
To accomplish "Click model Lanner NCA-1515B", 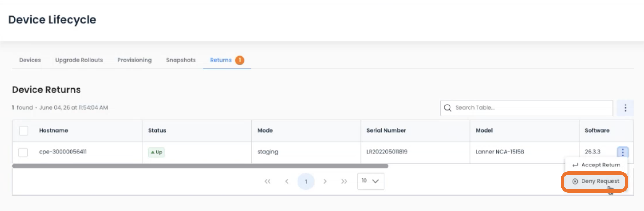I will [500, 152].
